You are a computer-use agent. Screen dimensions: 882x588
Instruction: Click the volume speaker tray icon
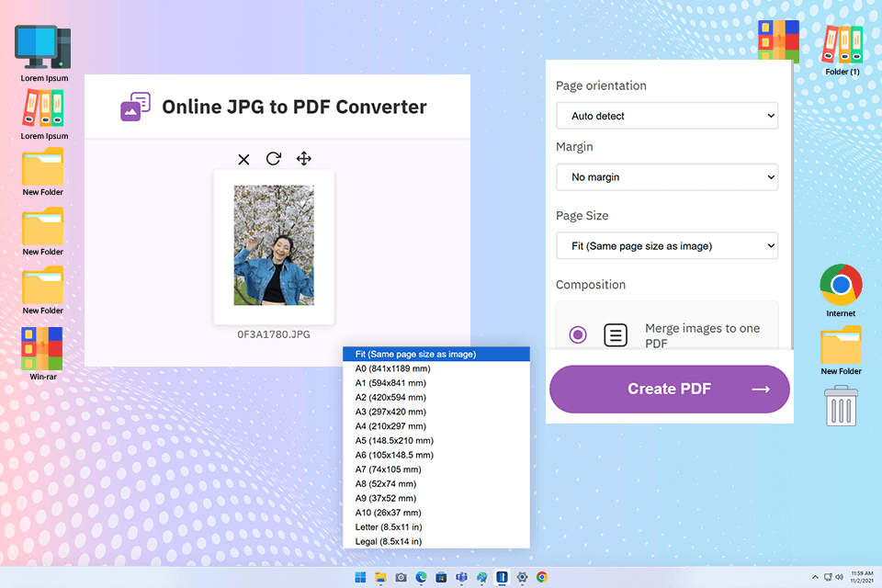click(839, 577)
